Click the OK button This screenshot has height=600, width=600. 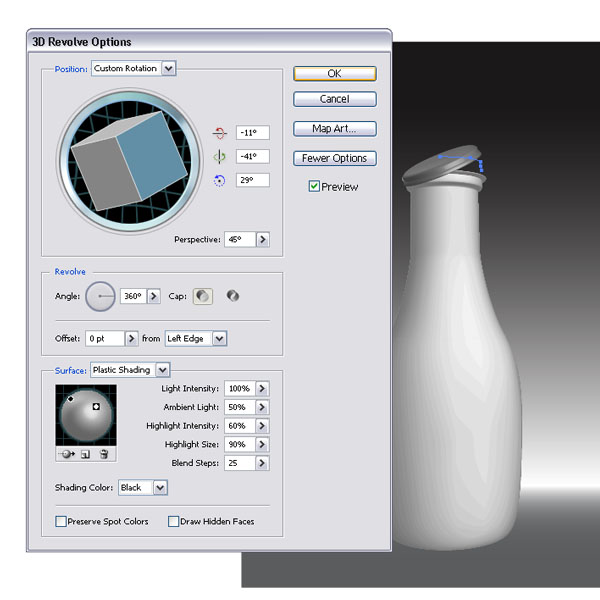[x=335, y=73]
